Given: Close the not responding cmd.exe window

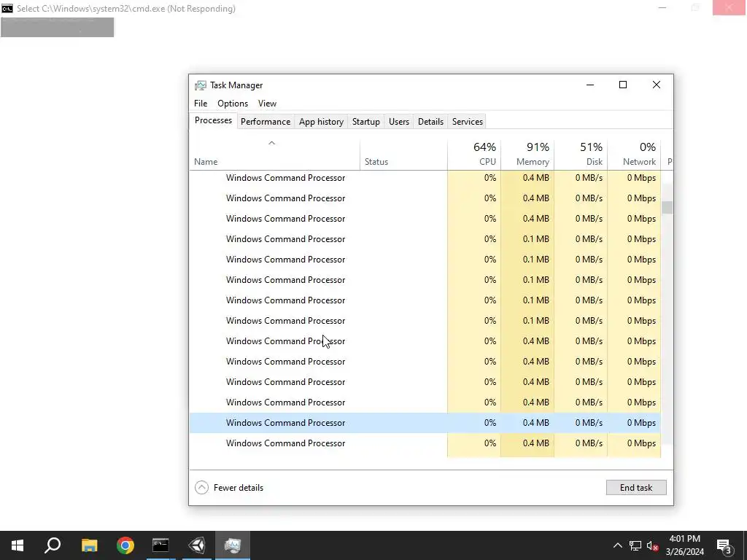Looking at the screenshot, I should click(729, 7).
